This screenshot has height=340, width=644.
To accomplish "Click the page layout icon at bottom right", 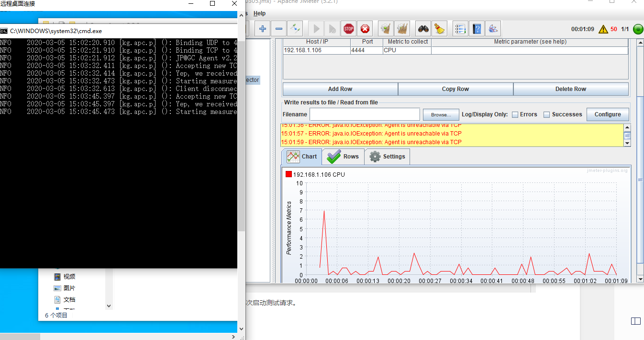I will [x=635, y=321].
